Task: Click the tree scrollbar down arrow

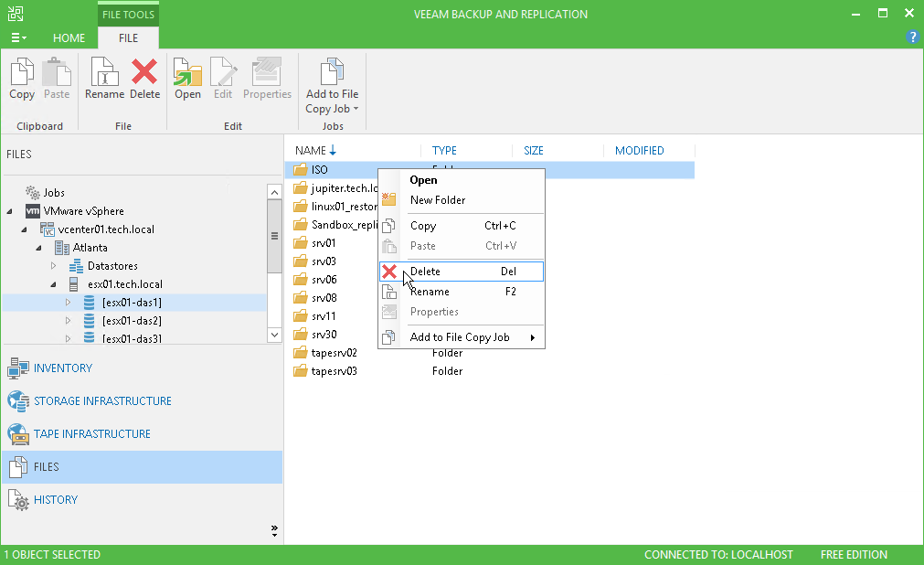Action: [274, 335]
